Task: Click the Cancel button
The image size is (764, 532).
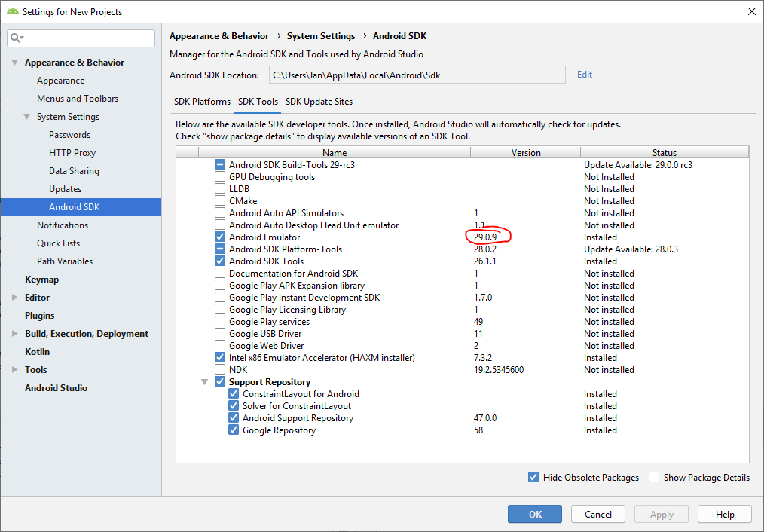Action: (597, 514)
